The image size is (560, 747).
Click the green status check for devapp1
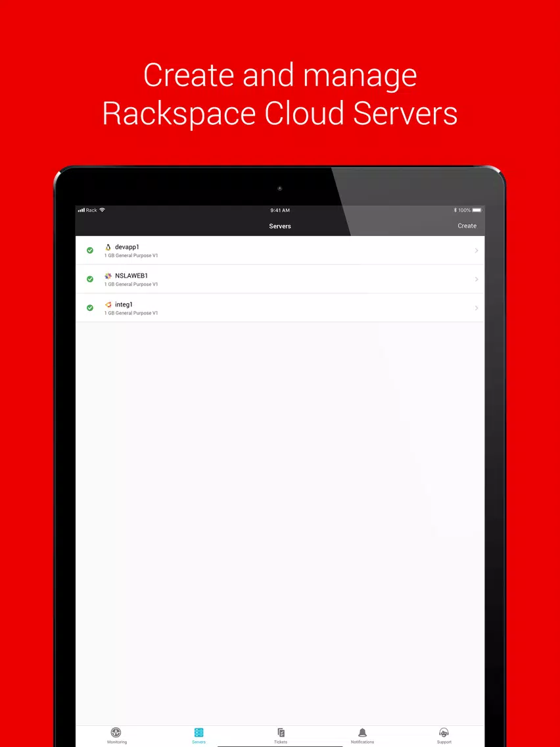click(x=90, y=250)
